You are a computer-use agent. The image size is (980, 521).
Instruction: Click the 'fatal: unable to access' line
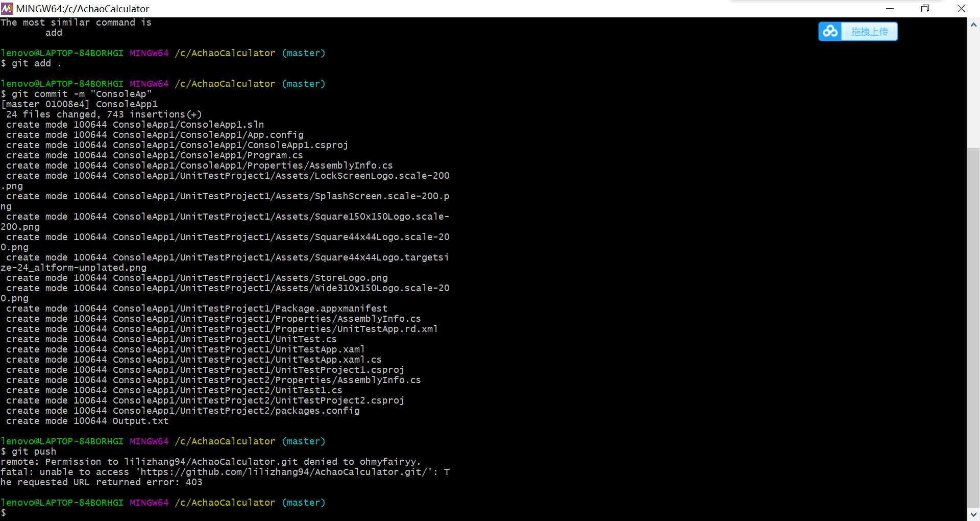coord(225,472)
